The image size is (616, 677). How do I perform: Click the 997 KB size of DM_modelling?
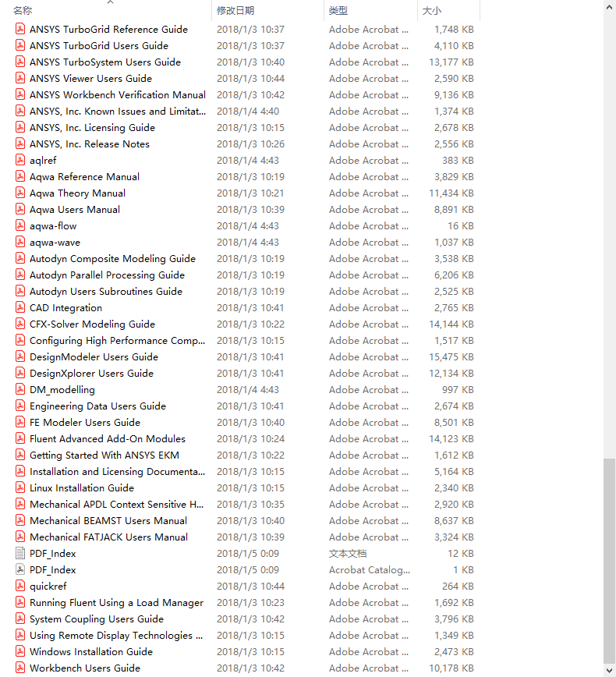458,389
